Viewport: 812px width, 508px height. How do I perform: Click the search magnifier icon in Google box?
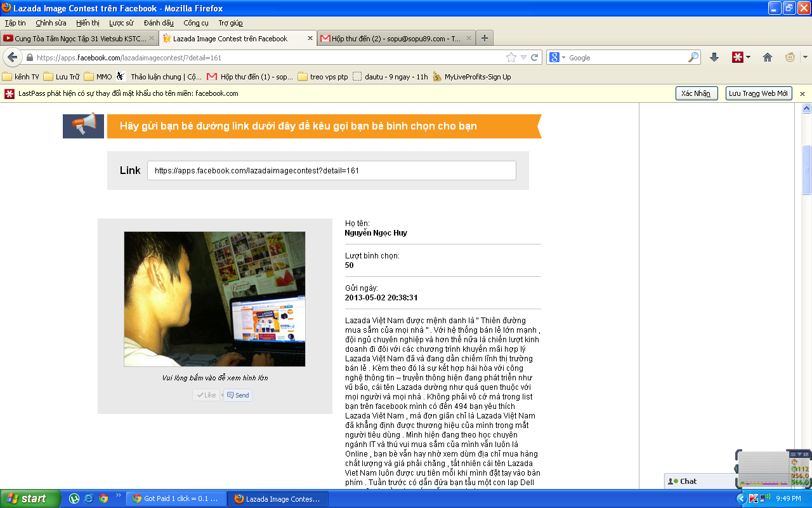(693, 57)
